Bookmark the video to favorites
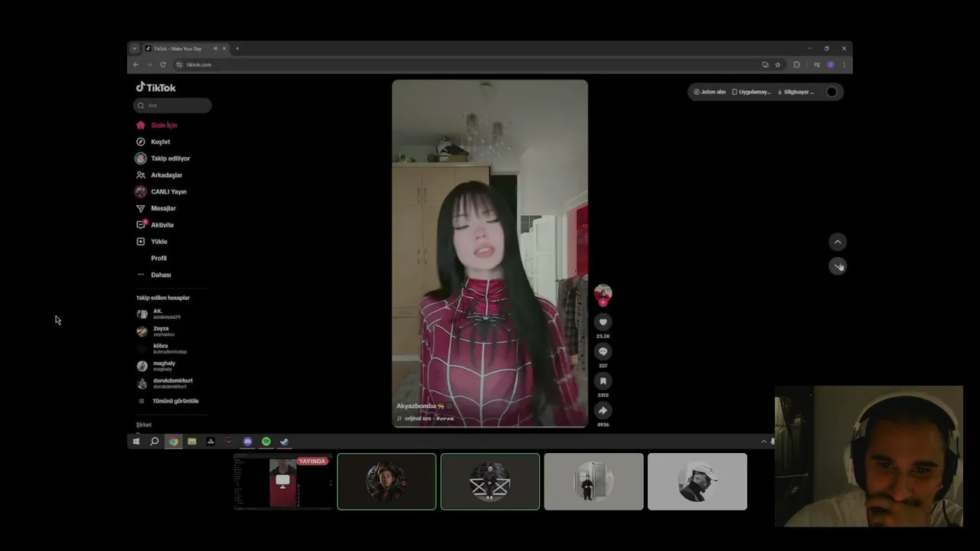 click(603, 381)
